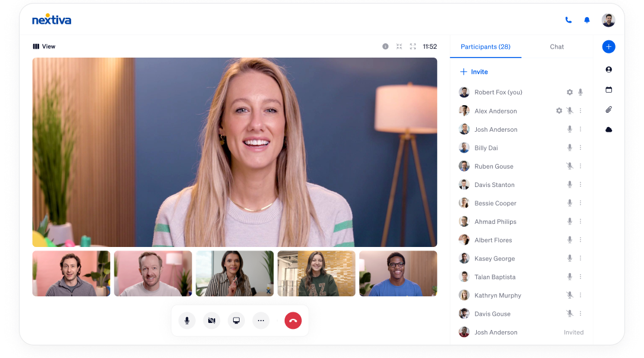Open the more options ellipsis menu
This screenshot has height=358, width=644.
[x=261, y=320]
